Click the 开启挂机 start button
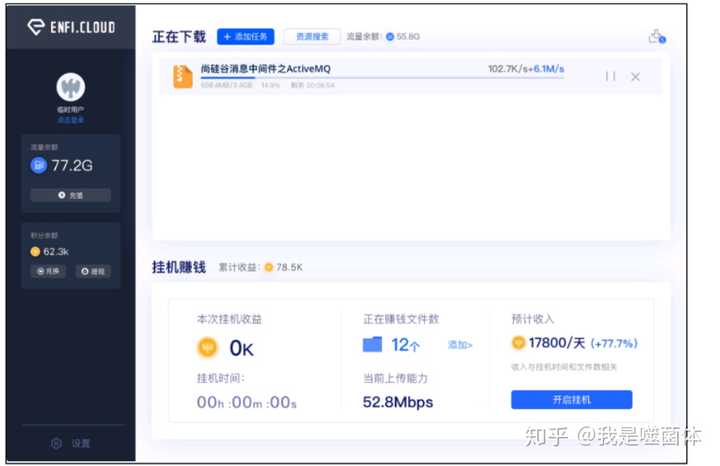Screen dimensions: 720x466 [572, 400]
